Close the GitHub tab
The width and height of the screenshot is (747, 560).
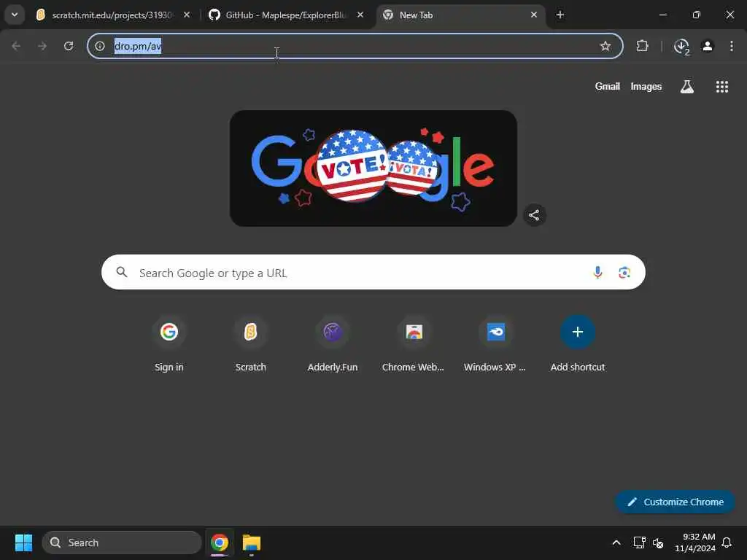(x=360, y=15)
